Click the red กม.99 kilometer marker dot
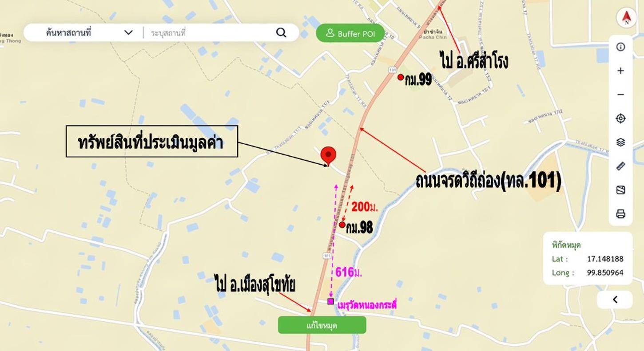This screenshot has height=351, width=644. (x=401, y=77)
